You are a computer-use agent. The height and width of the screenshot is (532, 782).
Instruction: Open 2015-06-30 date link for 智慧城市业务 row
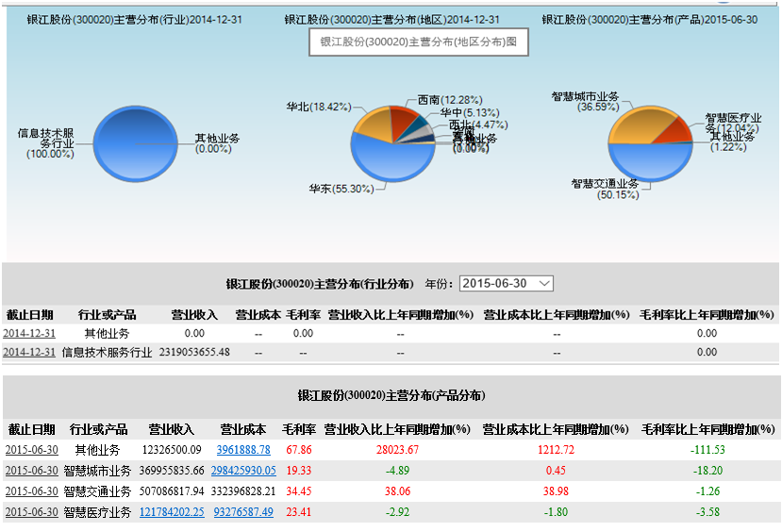(x=31, y=471)
